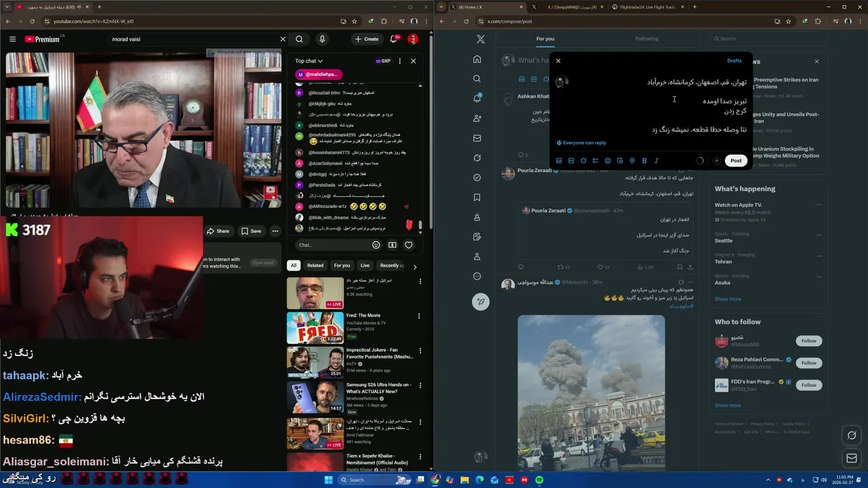Open Spotify from the Windows taskbar
This screenshot has height=488, width=868.
[539, 480]
